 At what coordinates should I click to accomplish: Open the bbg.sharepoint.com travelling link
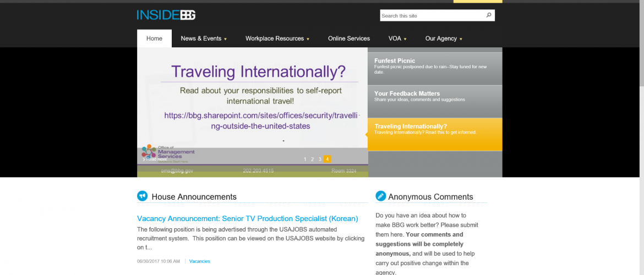[261, 120]
